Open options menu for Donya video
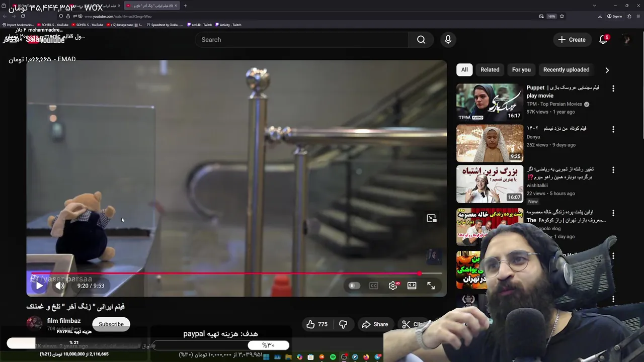This screenshot has height=362, width=644. coord(613,129)
